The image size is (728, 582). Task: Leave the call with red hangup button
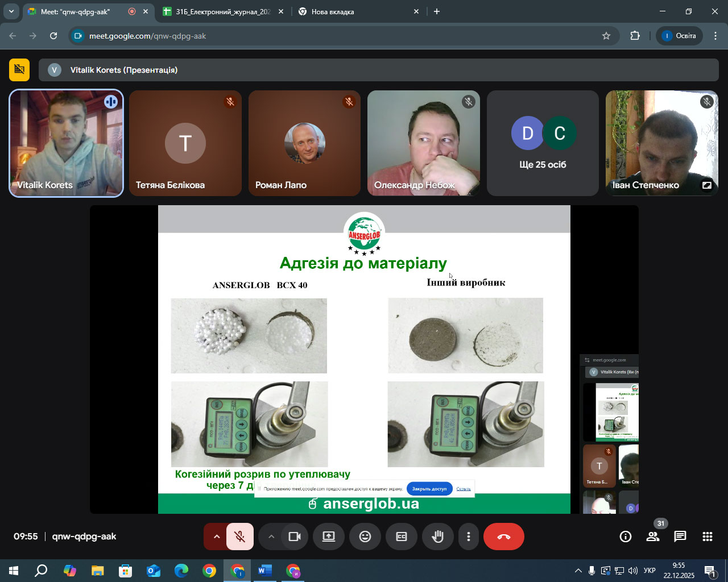(x=503, y=537)
